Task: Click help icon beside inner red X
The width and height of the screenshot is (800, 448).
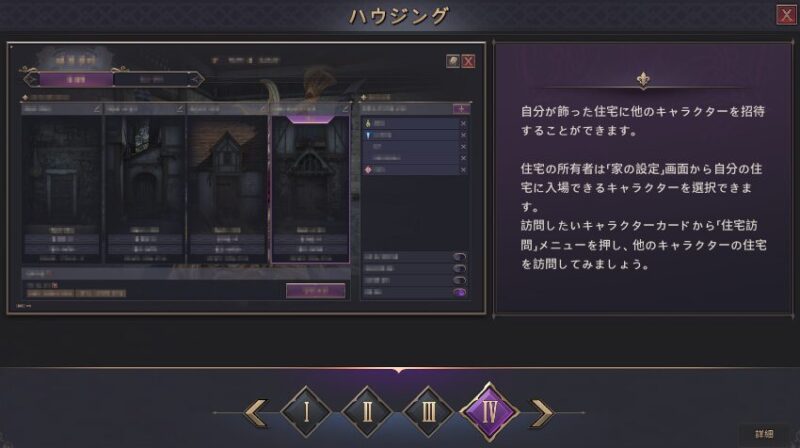Action: [453, 61]
